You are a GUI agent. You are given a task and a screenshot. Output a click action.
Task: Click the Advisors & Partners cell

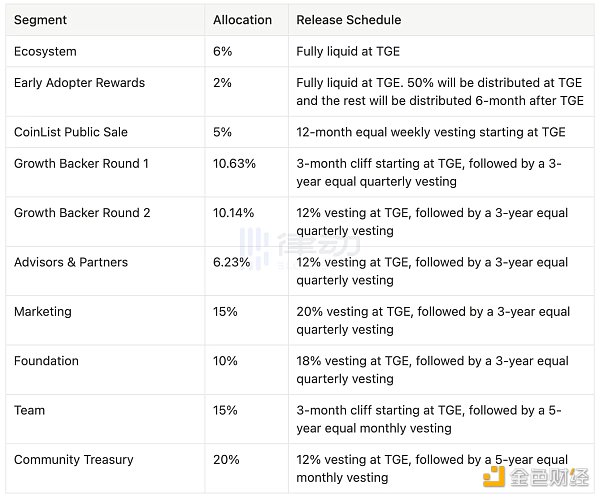[71, 262]
